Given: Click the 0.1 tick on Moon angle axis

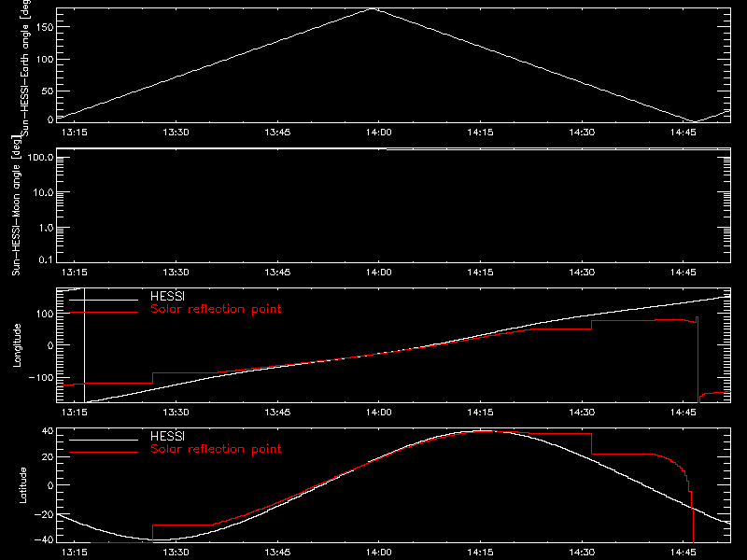Looking at the screenshot, I should 46,259.
